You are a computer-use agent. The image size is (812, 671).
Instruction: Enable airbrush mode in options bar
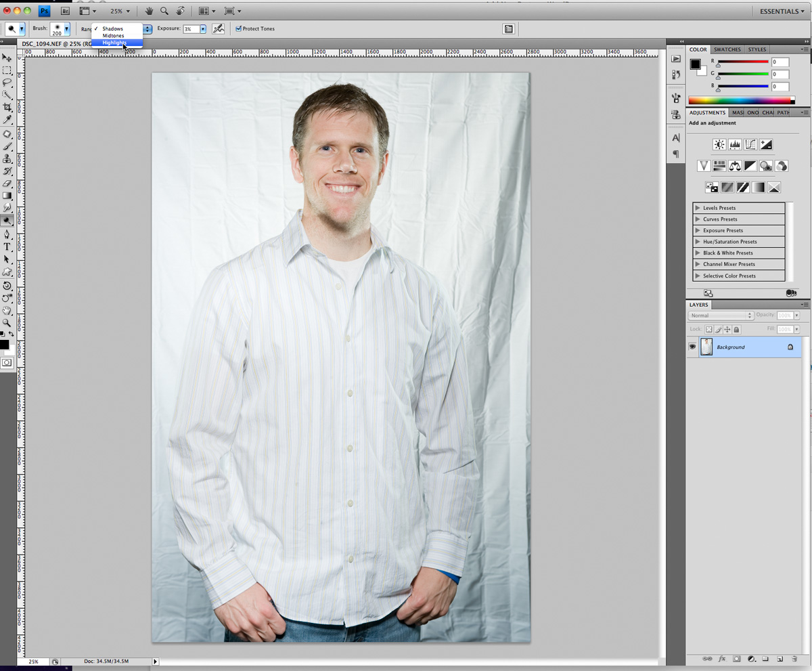(x=218, y=29)
